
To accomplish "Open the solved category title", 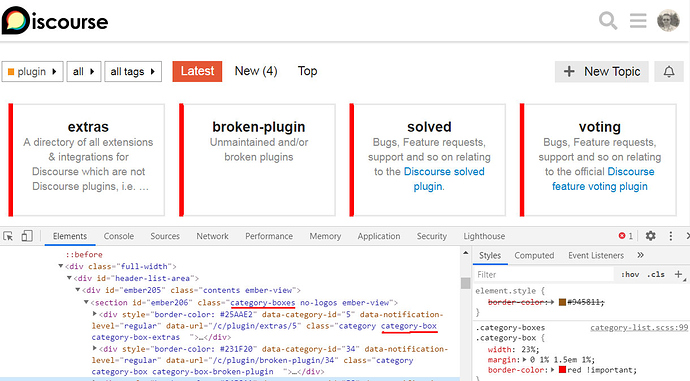I will pos(429,127).
